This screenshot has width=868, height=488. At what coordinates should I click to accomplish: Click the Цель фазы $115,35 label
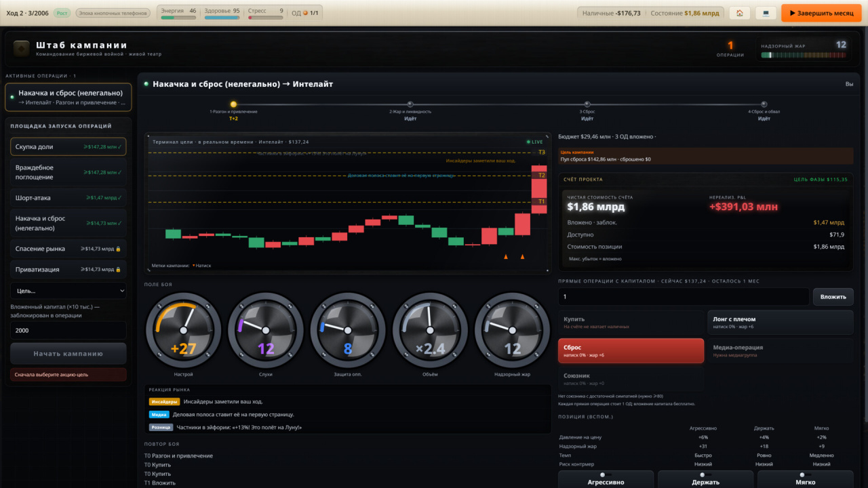point(821,180)
